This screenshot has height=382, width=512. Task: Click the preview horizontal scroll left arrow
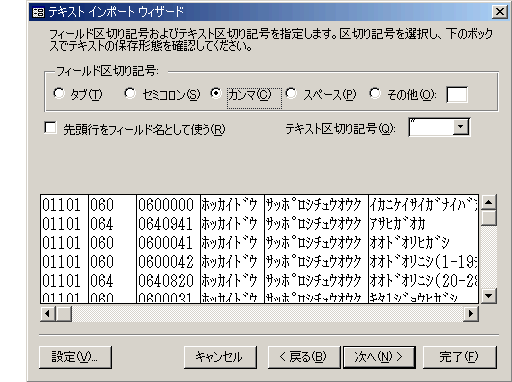[x=48, y=313]
